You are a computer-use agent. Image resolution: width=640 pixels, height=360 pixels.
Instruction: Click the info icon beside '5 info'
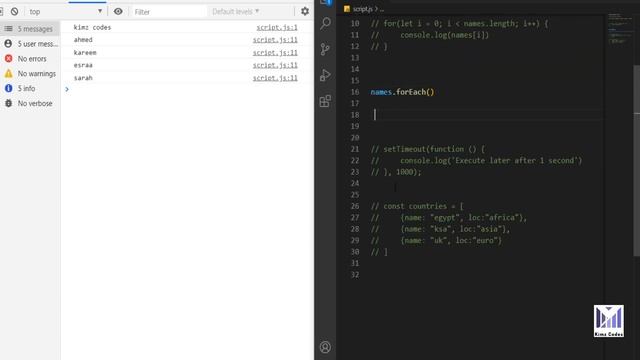(8, 88)
